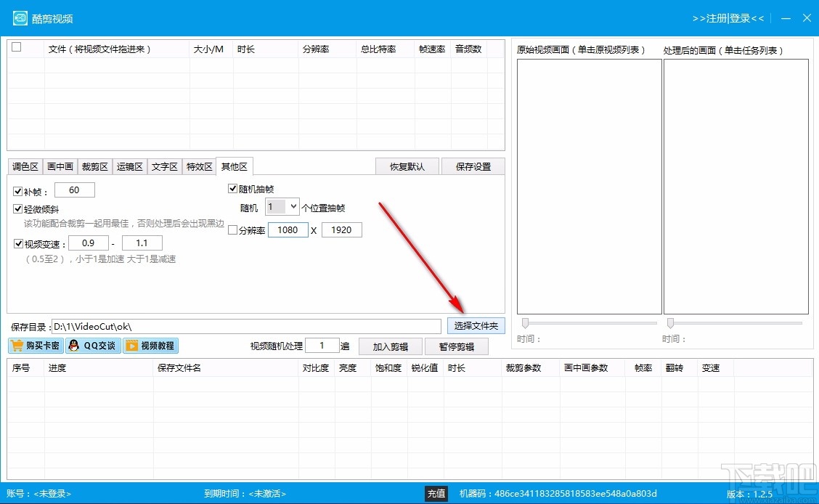The image size is (819, 504).
Task: Open the 视频教程 video tutorial button
Action: [150, 346]
